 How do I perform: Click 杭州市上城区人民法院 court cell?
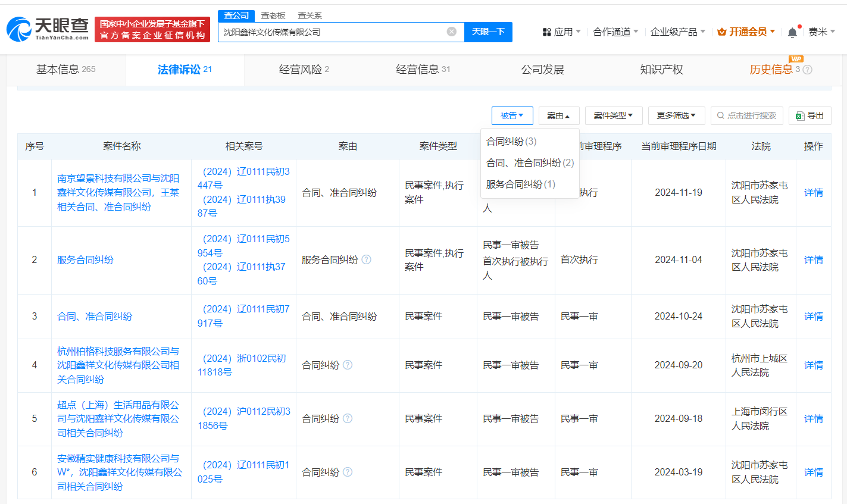(760, 365)
